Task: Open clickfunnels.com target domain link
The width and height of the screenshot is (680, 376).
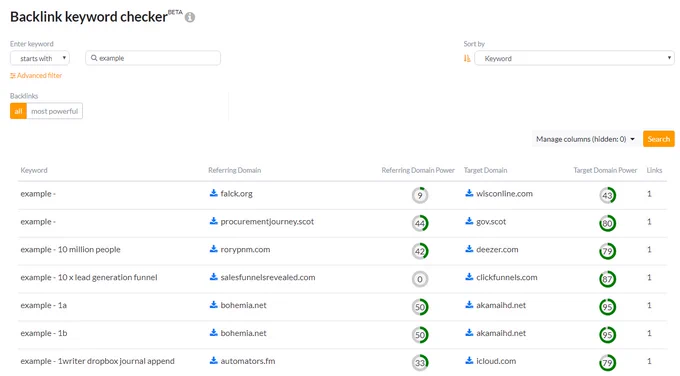Action: 507,277
